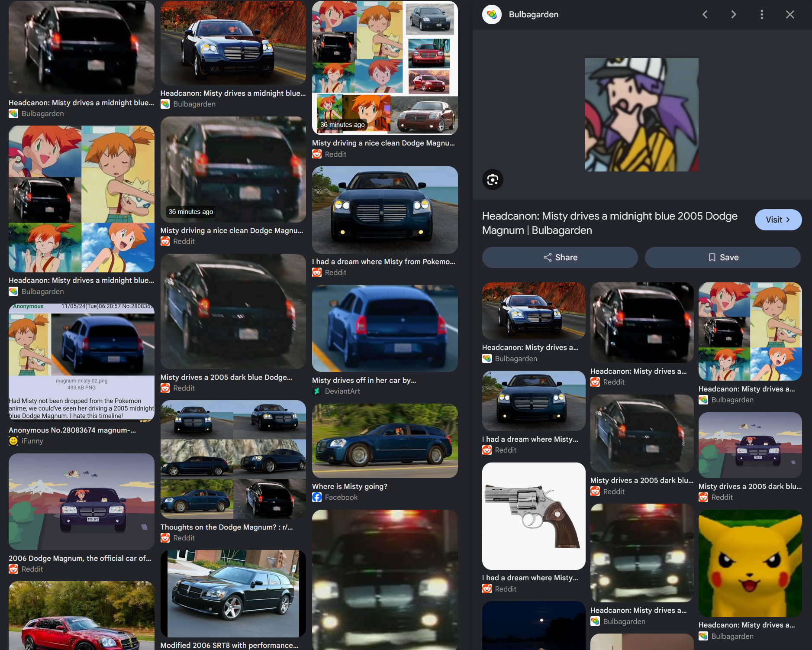The width and height of the screenshot is (812, 650).
Task: Open the Modified 2006 SRT8 car thumbnail
Action: coord(233,594)
